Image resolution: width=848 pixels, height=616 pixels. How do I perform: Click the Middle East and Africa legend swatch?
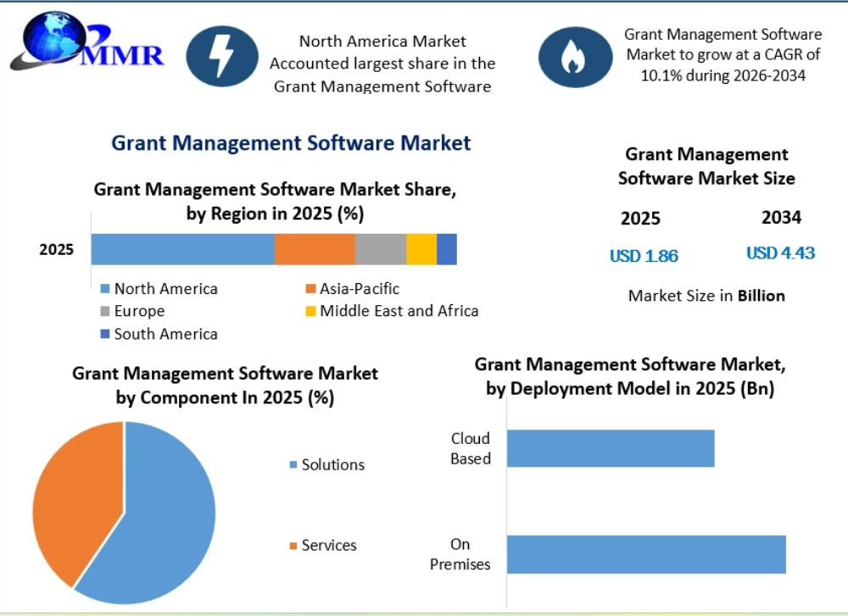coord(310,311)
